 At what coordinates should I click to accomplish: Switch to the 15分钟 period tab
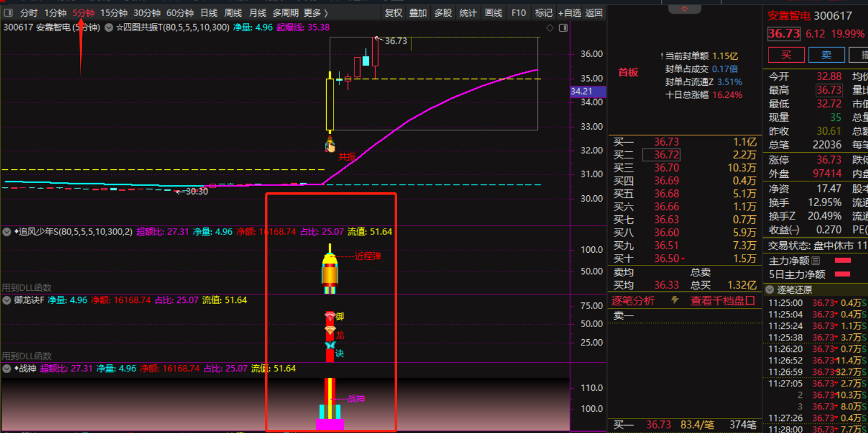(x=114, y=13)
